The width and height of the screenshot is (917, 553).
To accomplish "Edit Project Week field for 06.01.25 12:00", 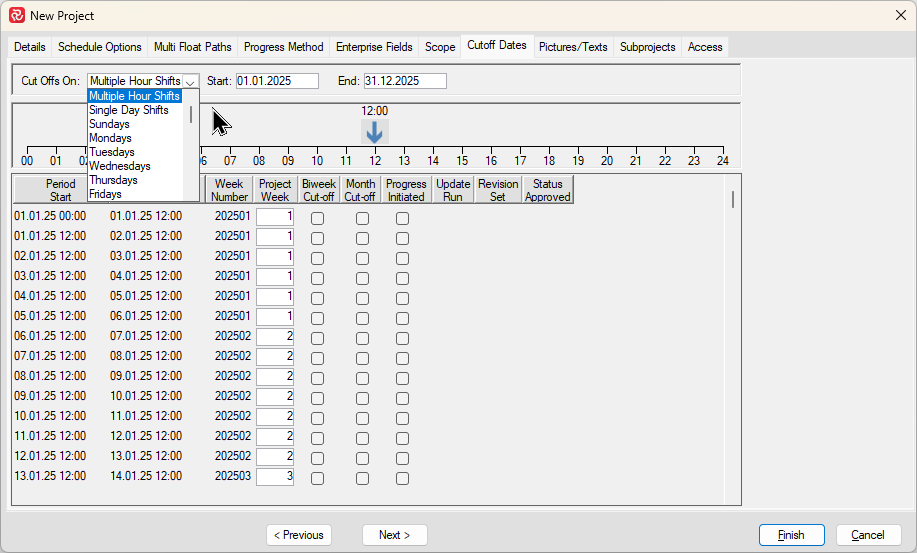I will [275, 336].
